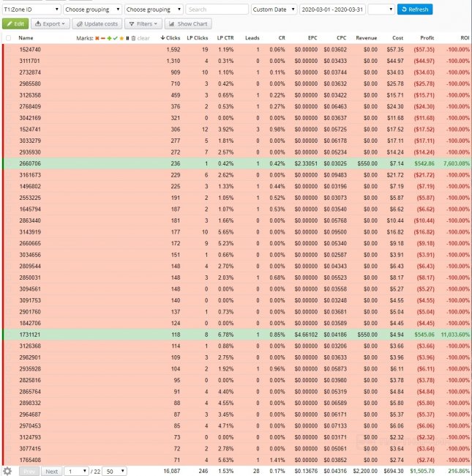
Task: Expand the Custom Date preset dropdown
Action: [x=272, y=10]
